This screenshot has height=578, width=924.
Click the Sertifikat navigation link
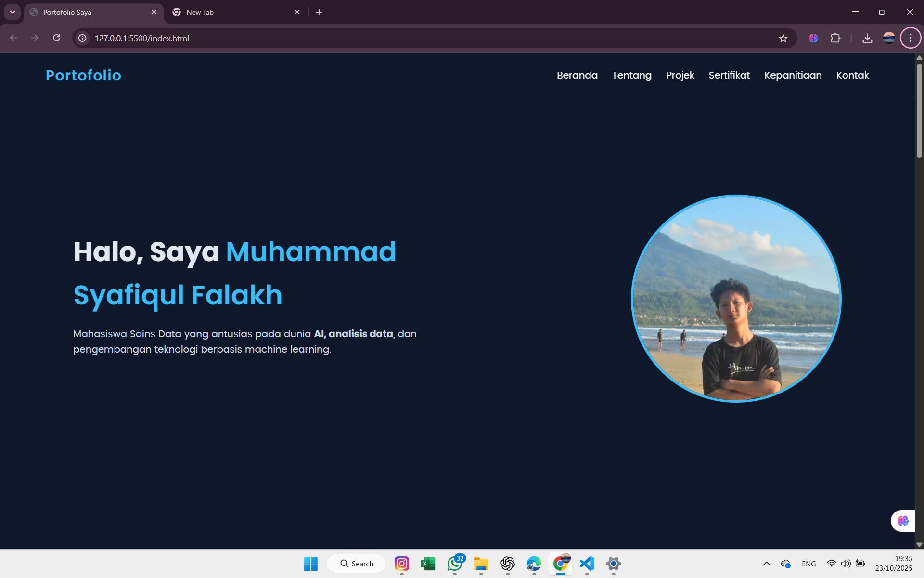coord(729,75)
